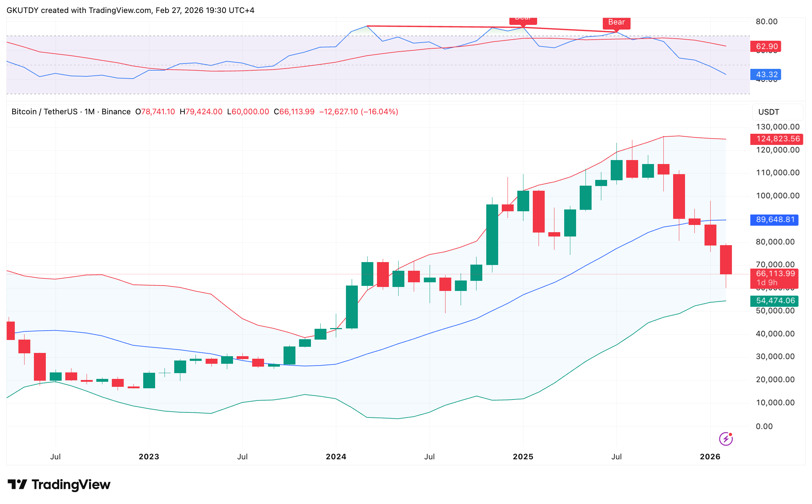Click the partially hidden Bear label near 2025
The image size is (812, 504).
click(x=523, y=20)
